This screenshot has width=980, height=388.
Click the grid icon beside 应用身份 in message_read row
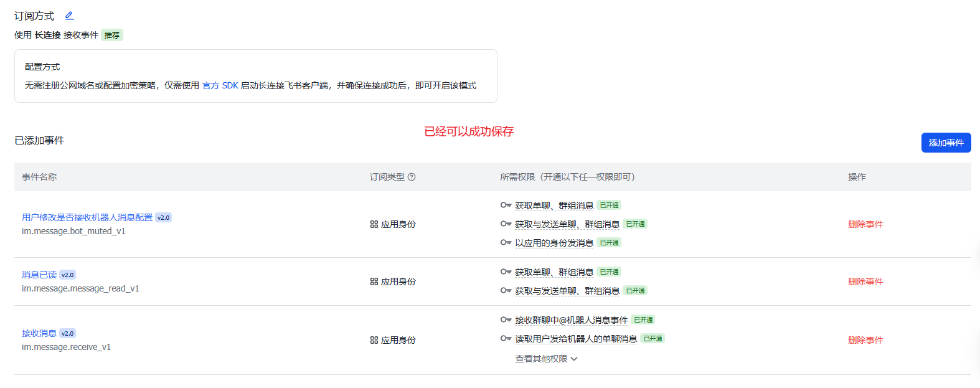pos(374,282)
